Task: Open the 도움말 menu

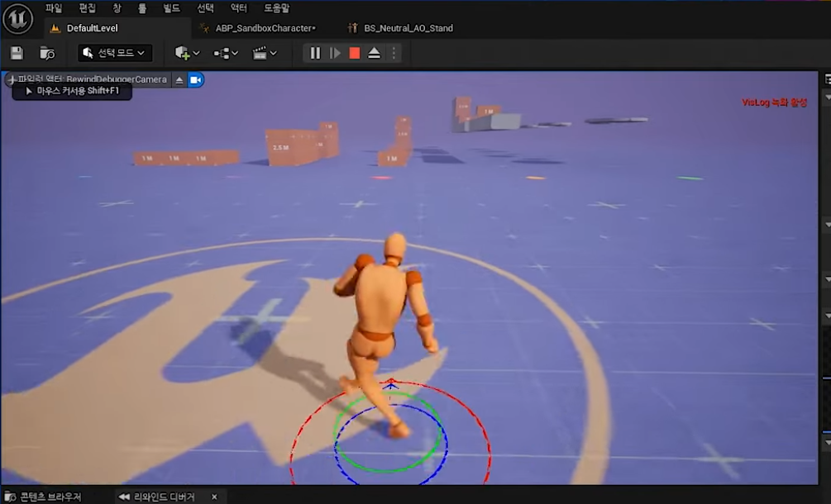Action: tap(277, 8)
